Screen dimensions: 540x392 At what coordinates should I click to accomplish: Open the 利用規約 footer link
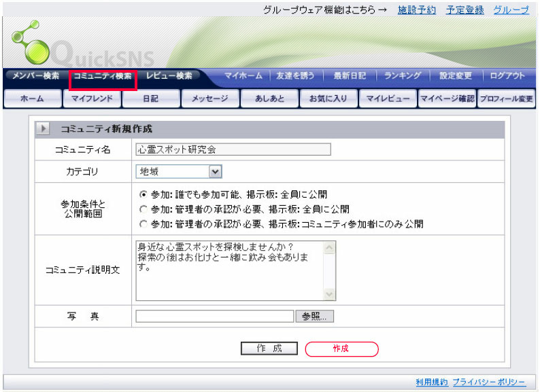(431, 382)
